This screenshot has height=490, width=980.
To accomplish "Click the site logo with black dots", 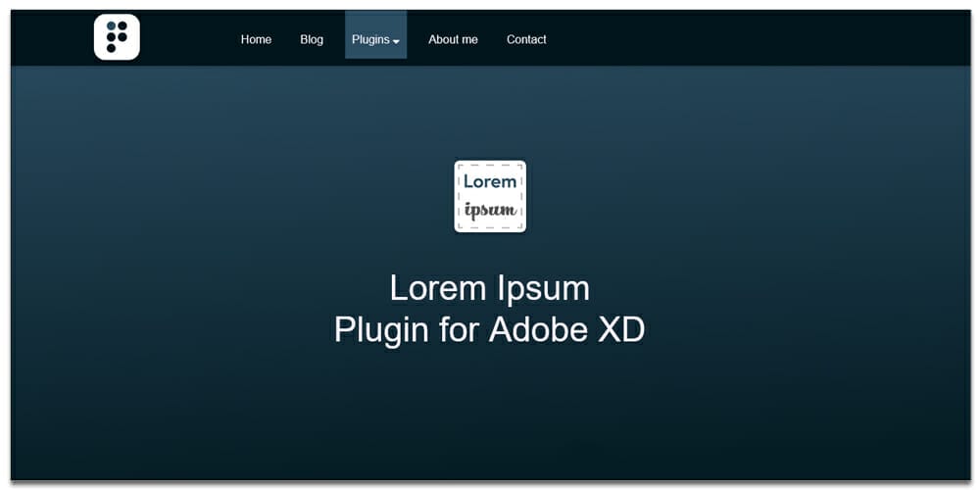I will 117,37.
